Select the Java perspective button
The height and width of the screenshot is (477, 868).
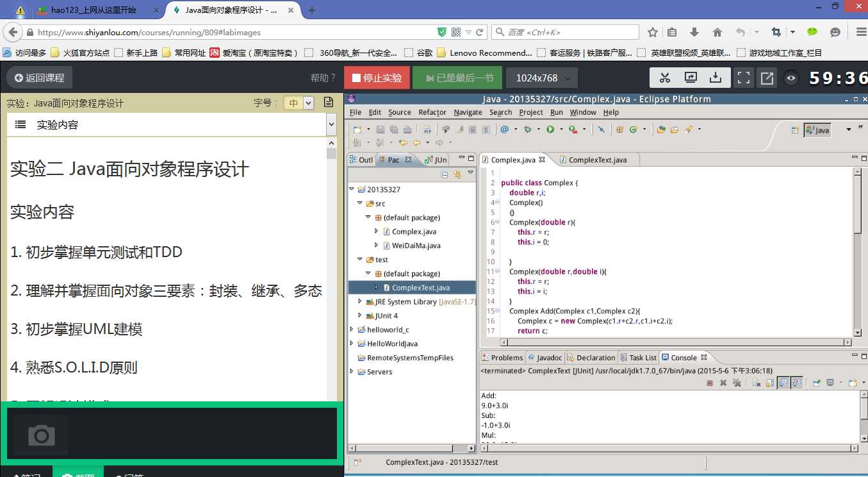(x=817, y=130)
